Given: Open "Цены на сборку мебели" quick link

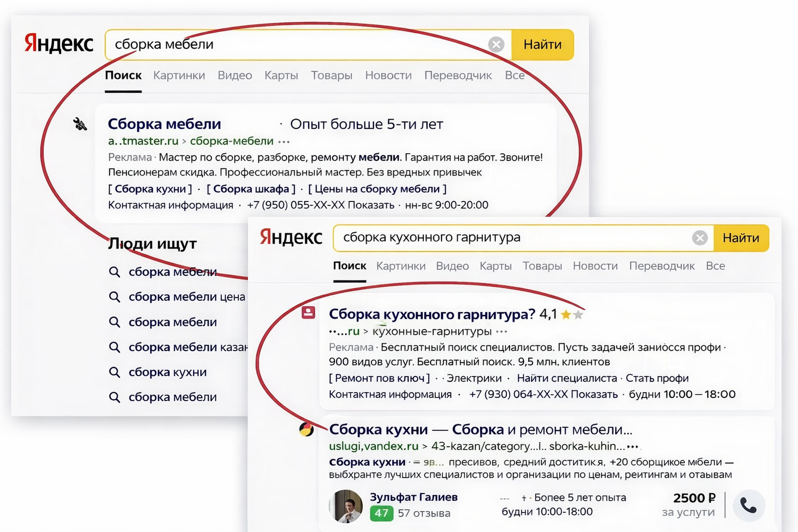Looking at the screenshot, I should point(377,189).
